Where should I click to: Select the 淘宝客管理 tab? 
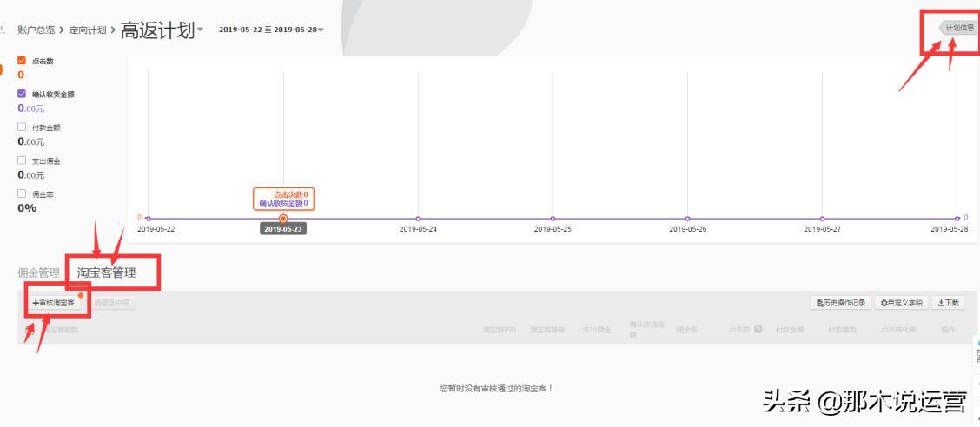(106, 273)
